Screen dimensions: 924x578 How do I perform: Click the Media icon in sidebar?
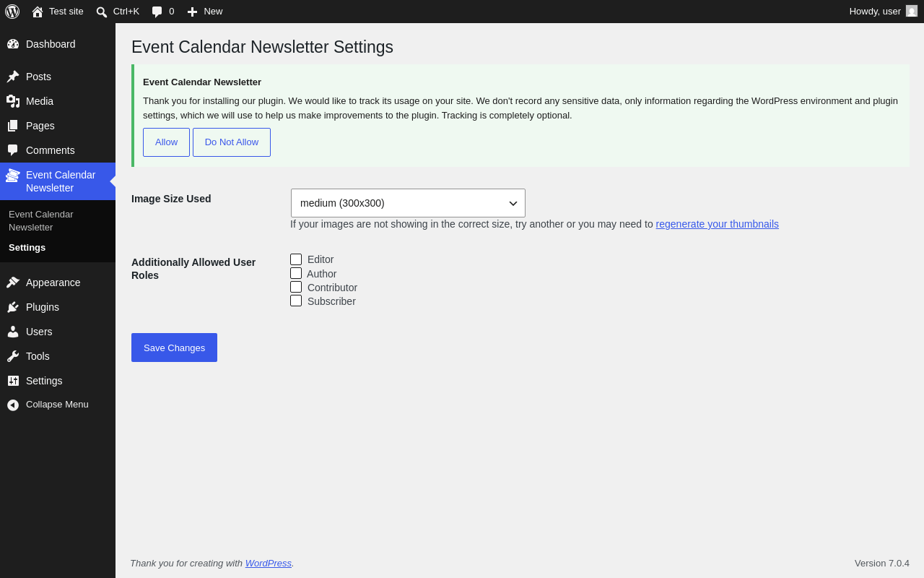[x=13, y=101]
